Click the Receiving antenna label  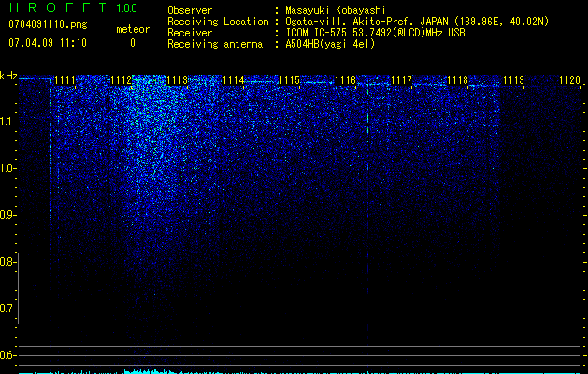tap(215, 44)
